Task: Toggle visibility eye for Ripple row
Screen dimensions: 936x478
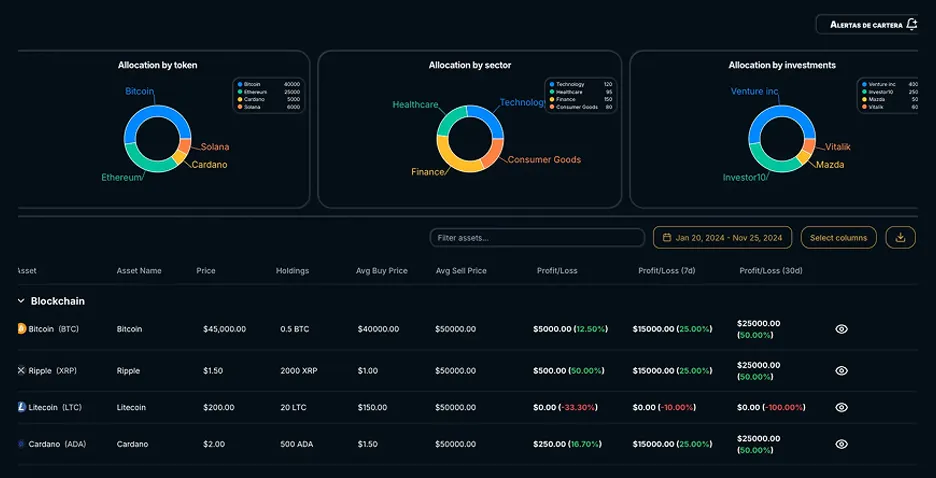Action: click(841, 371)
